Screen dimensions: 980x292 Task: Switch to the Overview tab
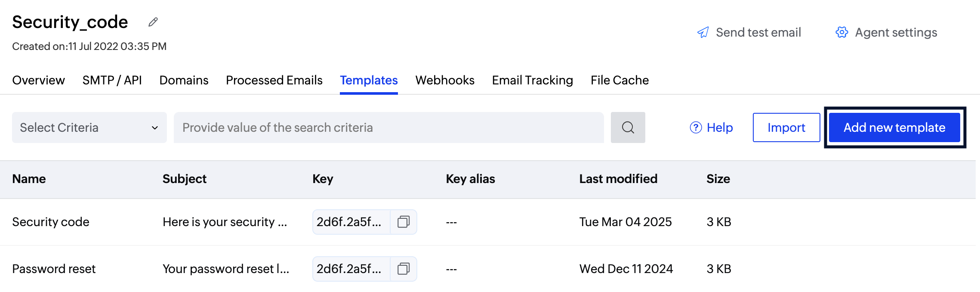[38, 80]
